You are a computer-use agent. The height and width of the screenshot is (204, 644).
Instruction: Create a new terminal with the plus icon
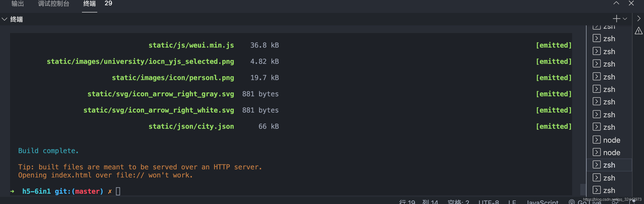tap(616, 19)
